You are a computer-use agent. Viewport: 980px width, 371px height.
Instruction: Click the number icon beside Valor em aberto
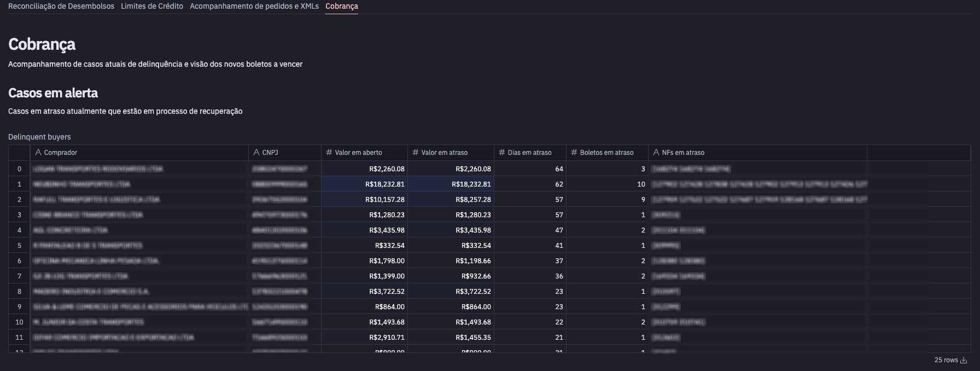point(329,153)
